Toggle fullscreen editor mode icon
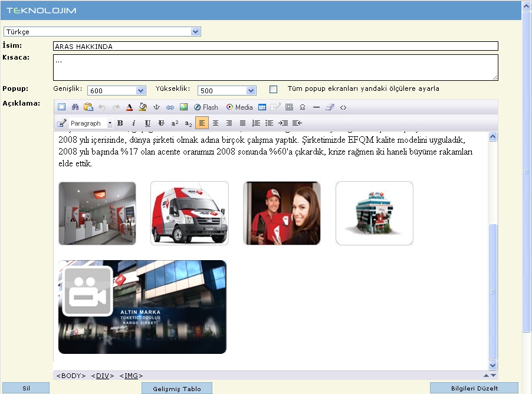This screenshot has width=532, height=394. pyautogui.click(x=61, y=107)
